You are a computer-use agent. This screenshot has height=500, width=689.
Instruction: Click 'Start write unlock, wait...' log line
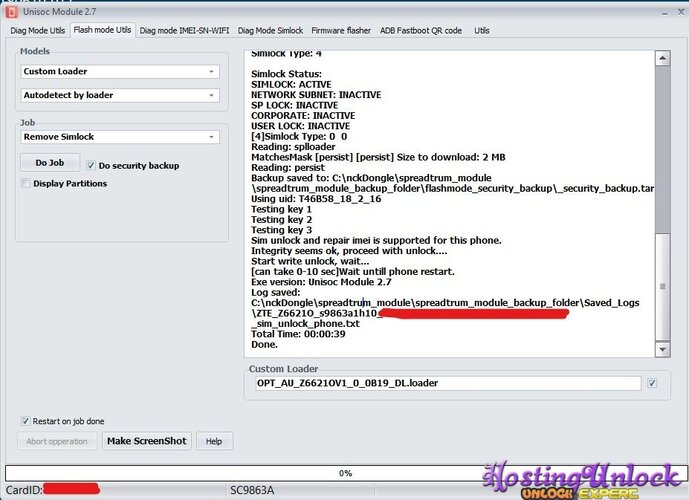tap(310, 261)
